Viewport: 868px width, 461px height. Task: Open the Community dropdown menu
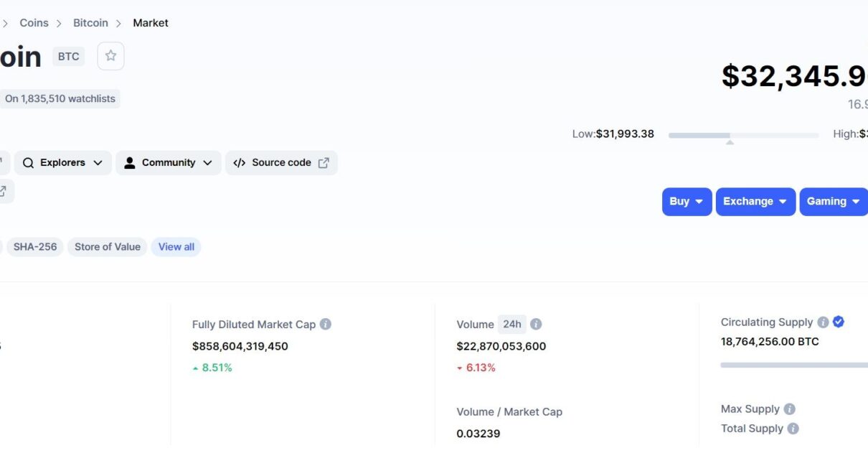(x=169, y=163)
